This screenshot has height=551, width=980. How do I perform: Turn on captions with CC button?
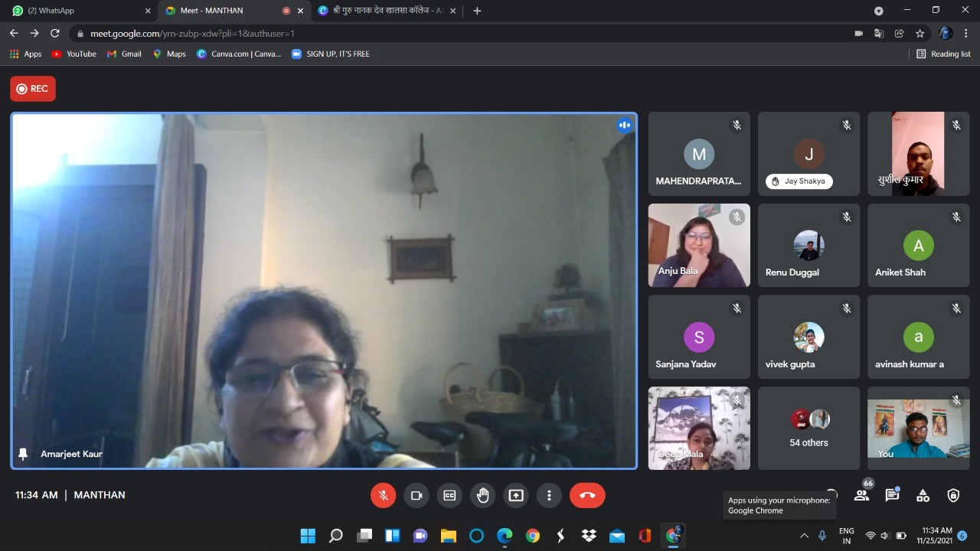pos(449,495)
